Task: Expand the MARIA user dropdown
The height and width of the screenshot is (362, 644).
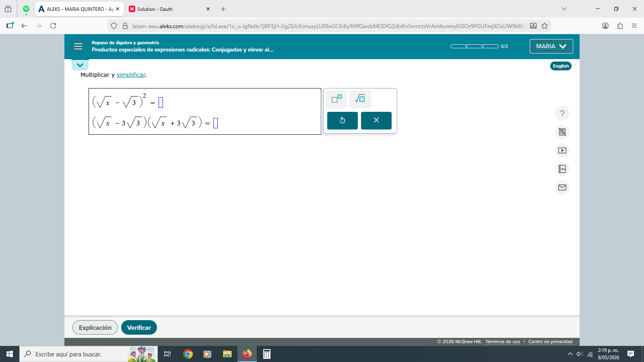Action: (x=551, y=46)
